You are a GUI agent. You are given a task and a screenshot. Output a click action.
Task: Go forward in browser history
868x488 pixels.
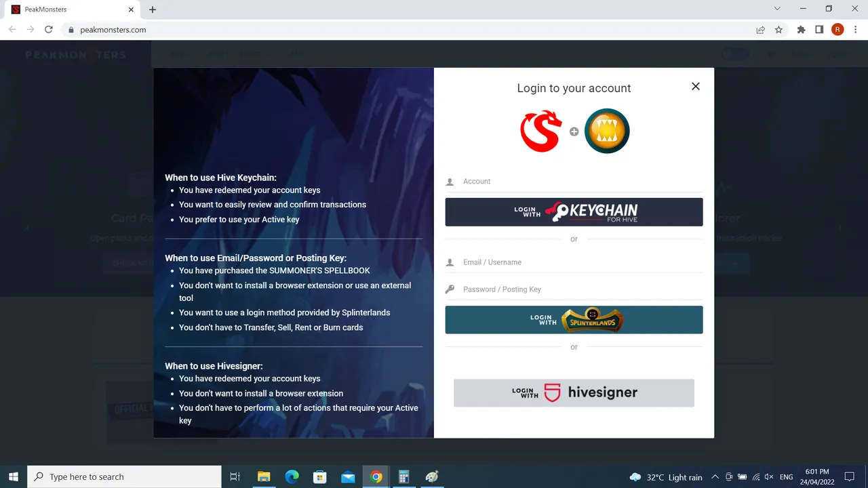pyautogui.click(x=31, y=30)
